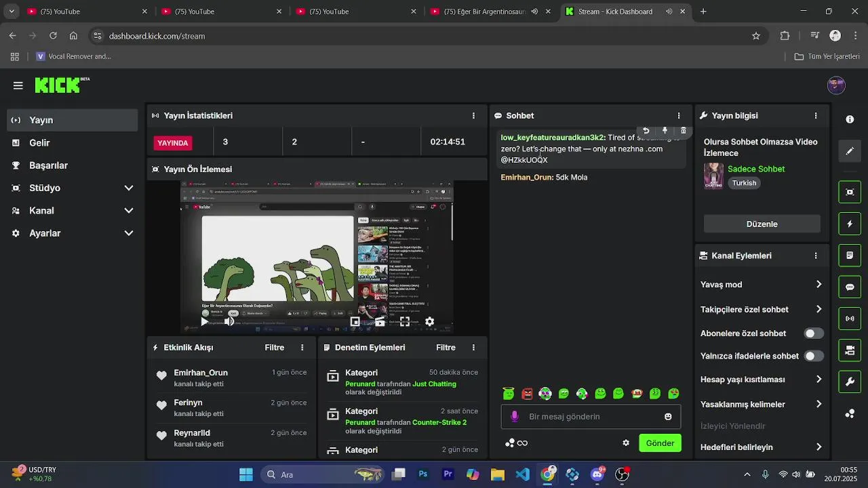Image resolution: width=868 pixels, height=488 pixels.
Task: Click the video camera icon in the right sidebar
Action: pos(850,350)
